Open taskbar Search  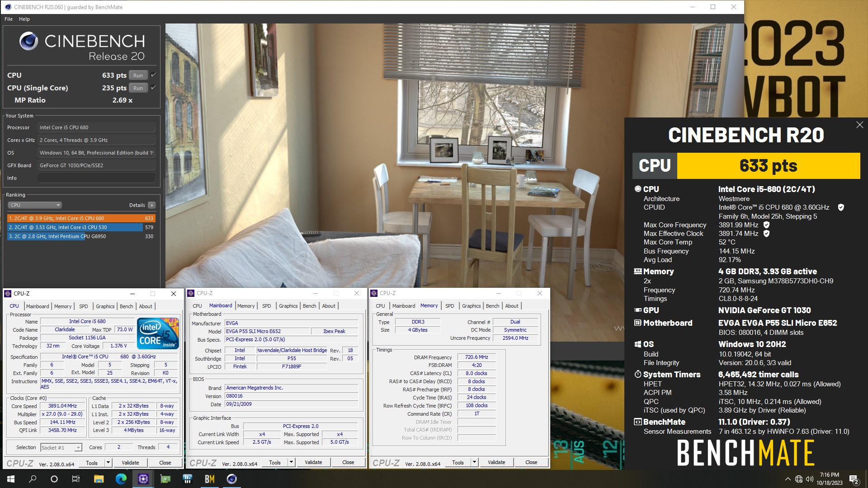[33, 479]
